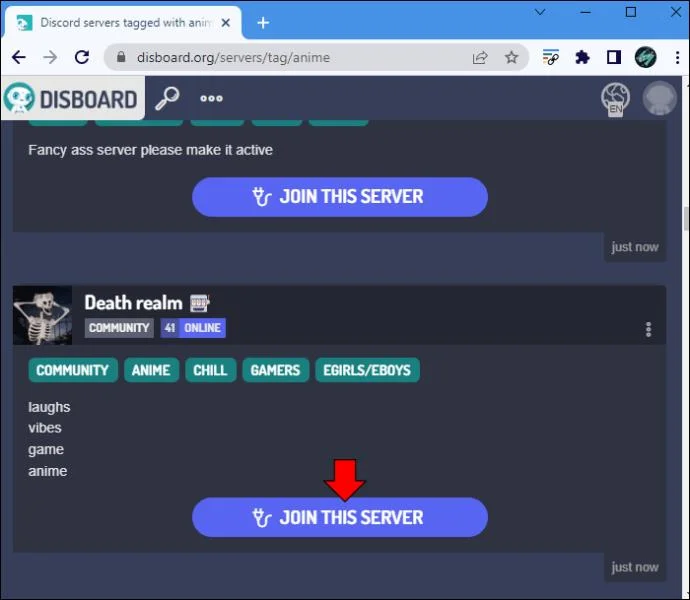Viewport: 690px width, 600px height.
Task: Join the Fancy ass server listing
Action: coord(340,197)
